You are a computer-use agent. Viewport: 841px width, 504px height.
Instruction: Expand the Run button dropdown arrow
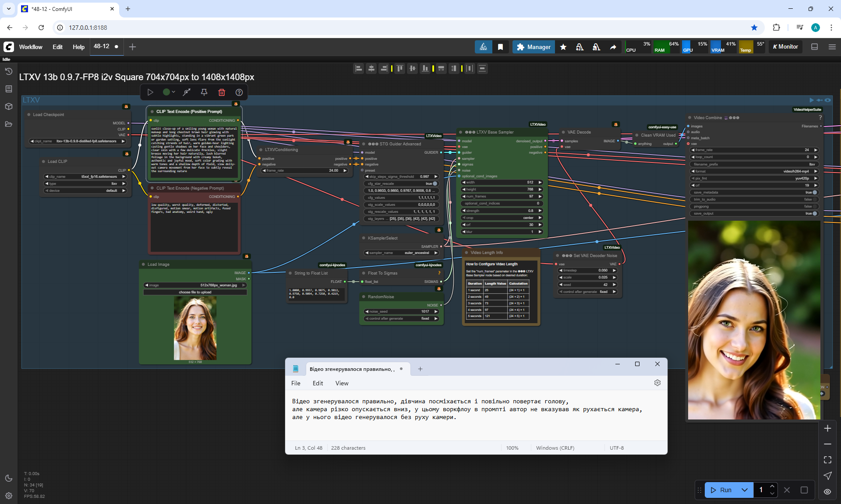[x=745, y=490]
